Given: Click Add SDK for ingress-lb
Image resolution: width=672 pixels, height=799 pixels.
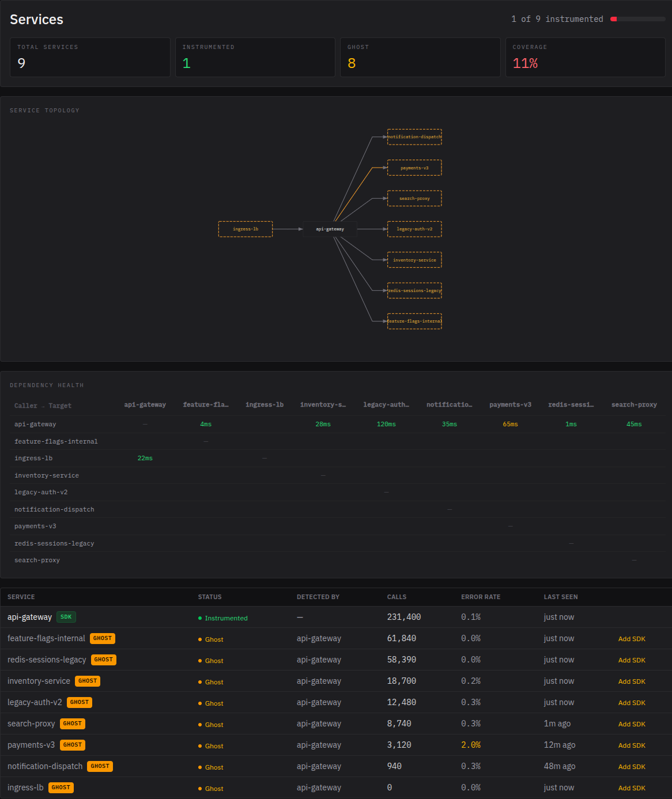Looking at the screenshot, I should [632, 788].
